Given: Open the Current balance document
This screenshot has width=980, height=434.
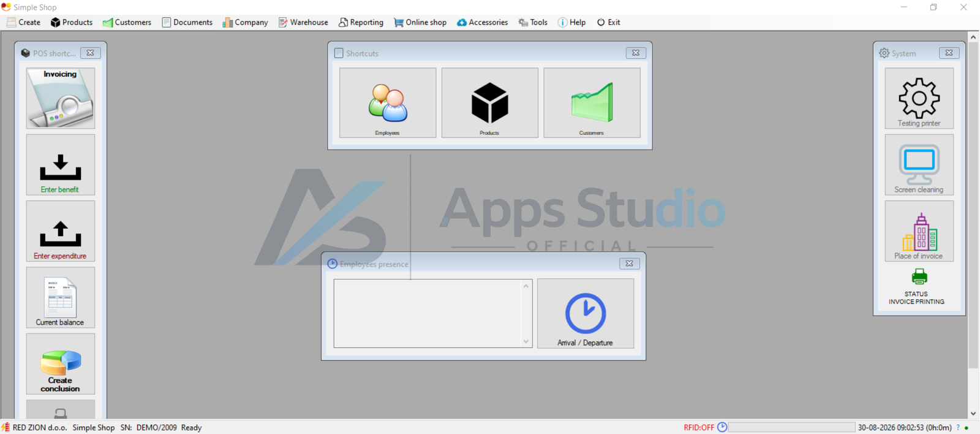Looking at the screenshot, I should [61, 297].
